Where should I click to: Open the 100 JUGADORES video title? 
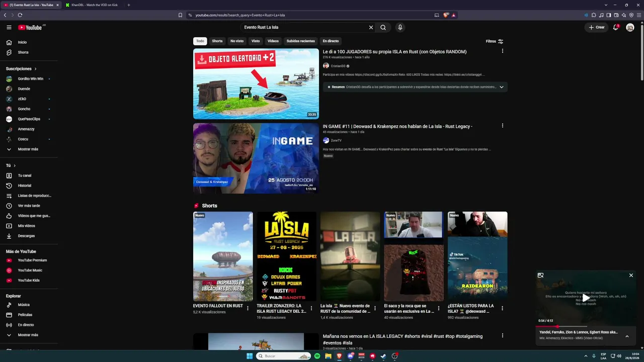point(394,52)
